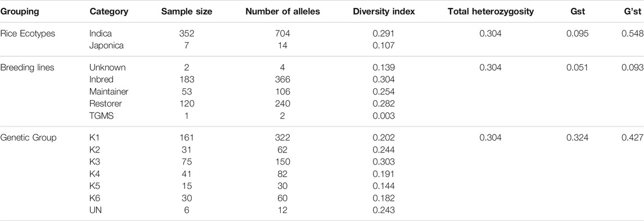Screen dimensions: 644x221
Task: Click the Indica category cell
Action: (x=101, y=34)
